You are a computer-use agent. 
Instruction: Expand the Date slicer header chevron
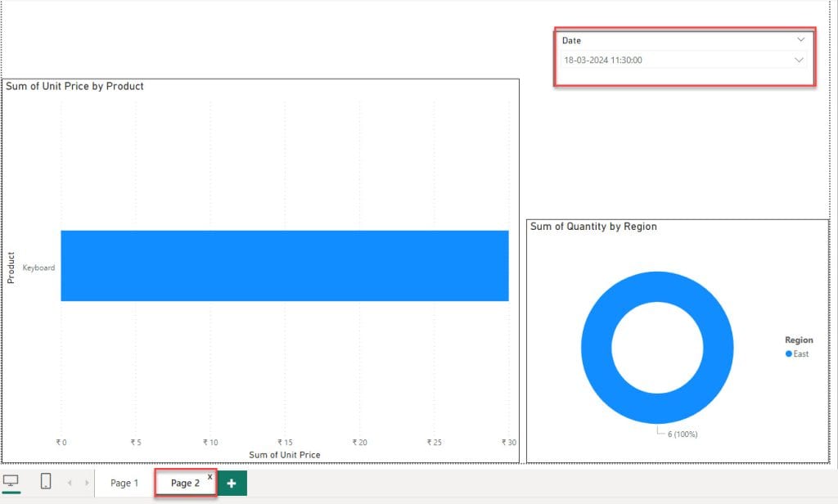pyautogui.click(x=800, y=39)
